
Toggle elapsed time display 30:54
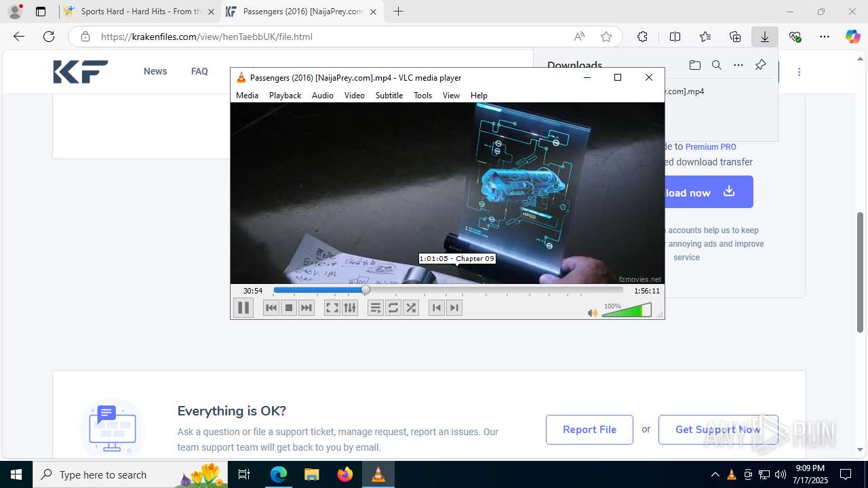(253, 291)
